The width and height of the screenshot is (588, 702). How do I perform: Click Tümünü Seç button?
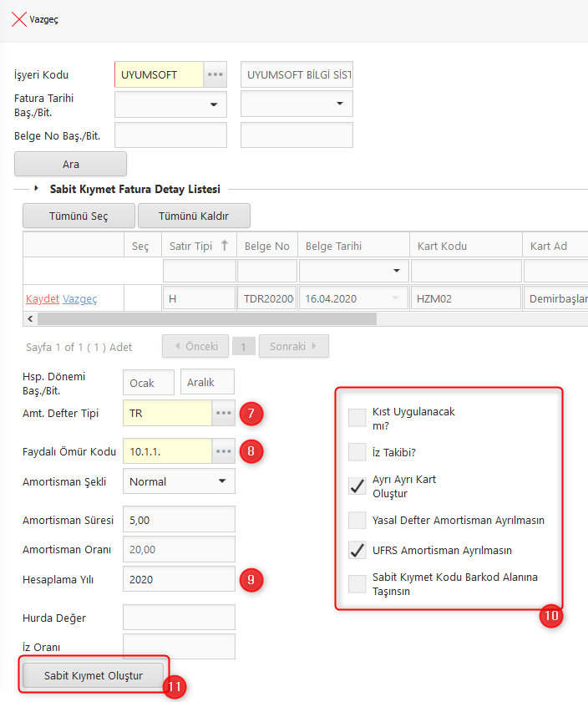click(79, 216)
